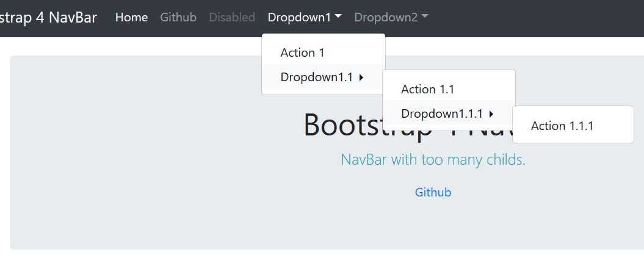
Task: Click the 'NavBar with too many childs' subtitle
Action: click(433, 160)
